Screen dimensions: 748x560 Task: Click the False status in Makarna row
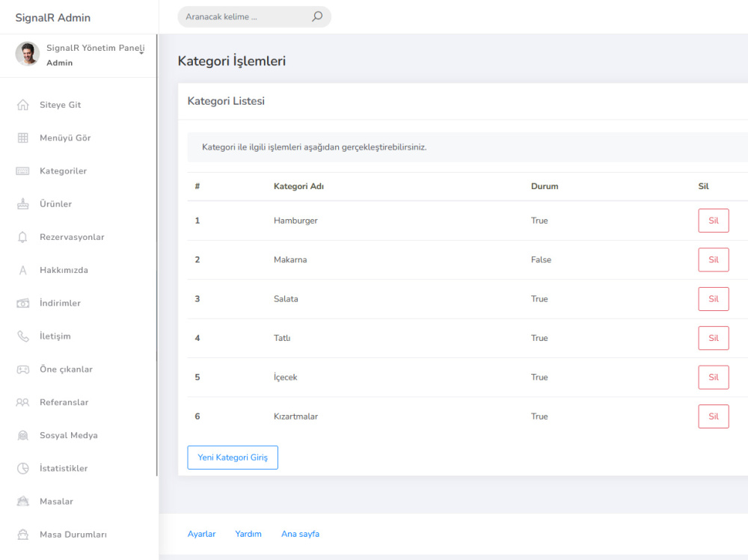(x=541, y=259)
